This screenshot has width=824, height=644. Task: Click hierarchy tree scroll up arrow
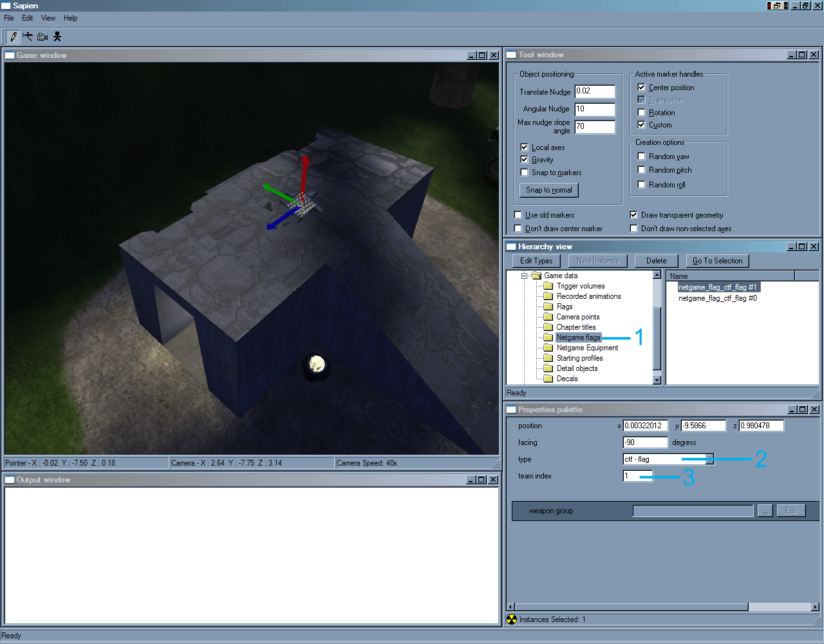[x=657, y=275]
